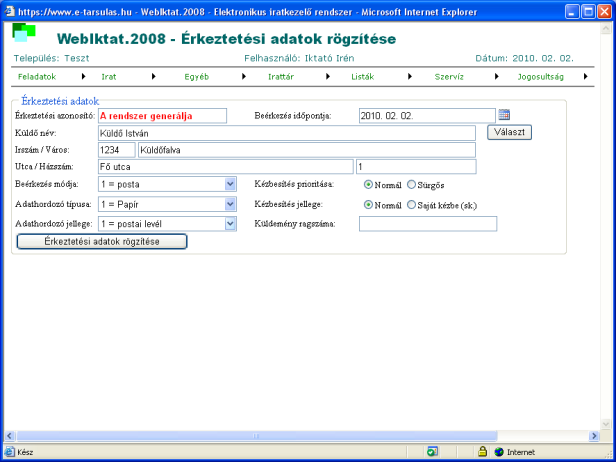
Task: Select the Sürgős priority radio button
Action: (x=411, y=184)
